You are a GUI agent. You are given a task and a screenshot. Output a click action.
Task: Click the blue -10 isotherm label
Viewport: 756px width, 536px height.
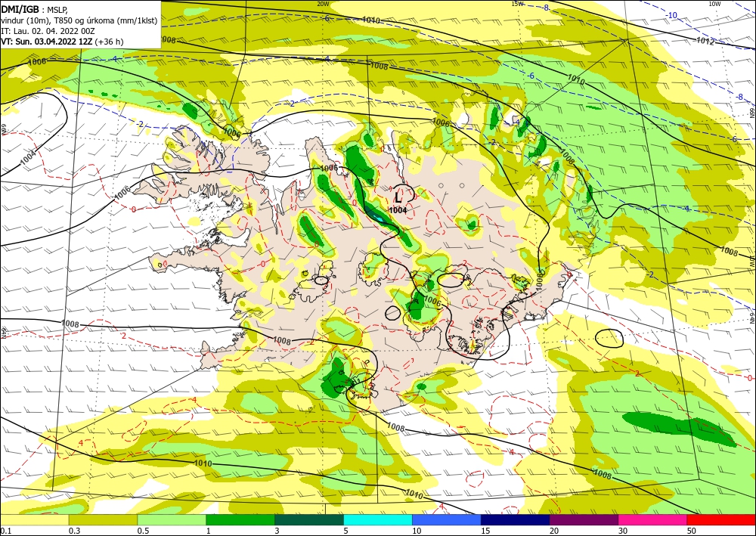[x=673, y=15]
